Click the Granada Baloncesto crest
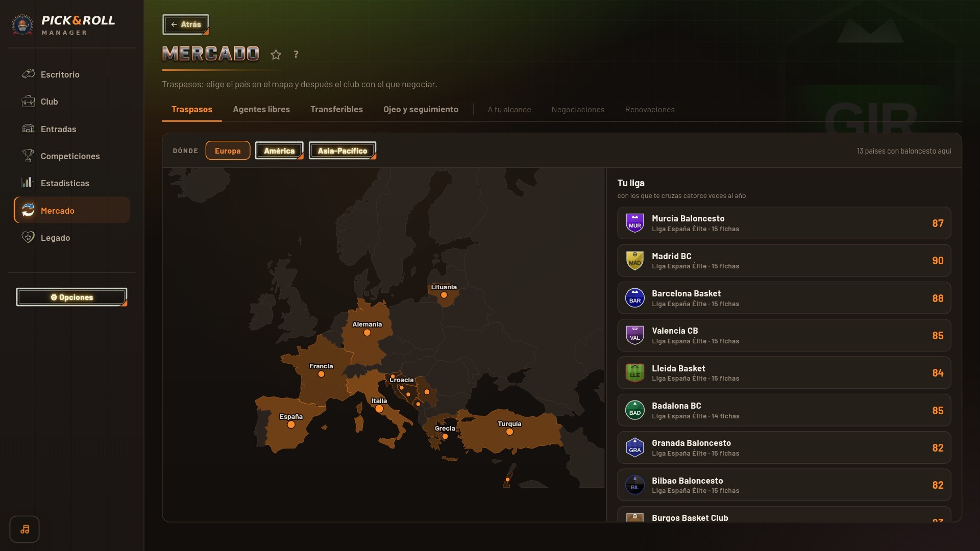Image resolution: width=980 pixels, height=551 pixels. point(635,447)
